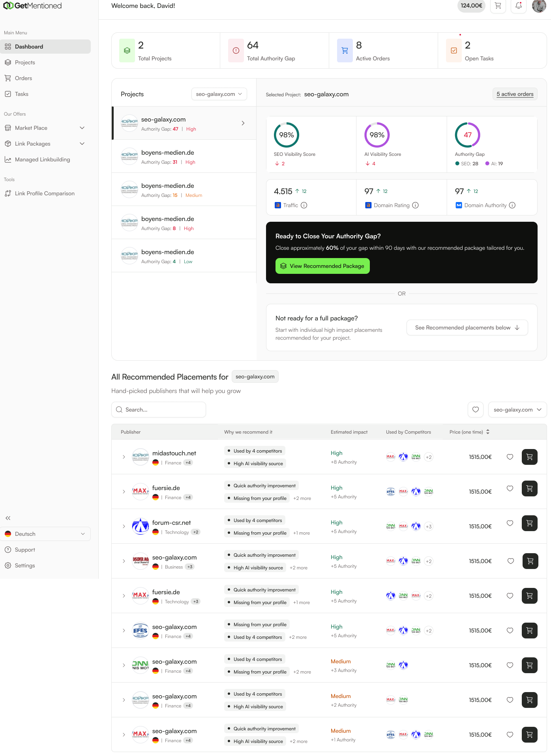Click +3 competitors badge on forum-csr.net row
Viewport: 551px width, 756px height.
429,526
